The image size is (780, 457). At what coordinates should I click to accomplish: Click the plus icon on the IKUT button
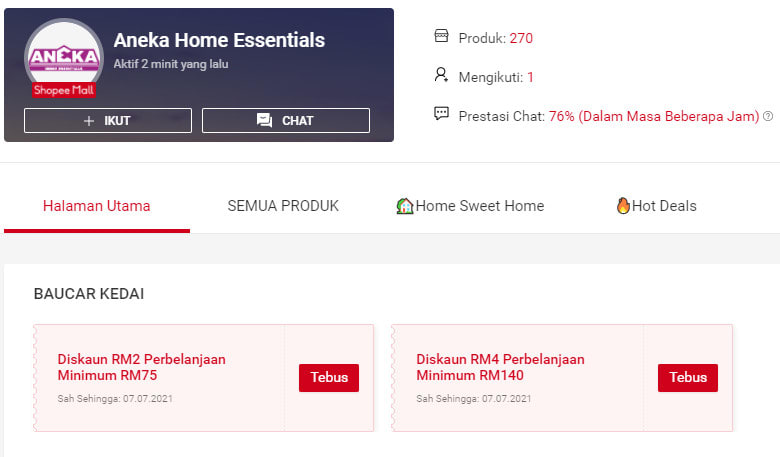pyautogui.click(x=89, y=121)
